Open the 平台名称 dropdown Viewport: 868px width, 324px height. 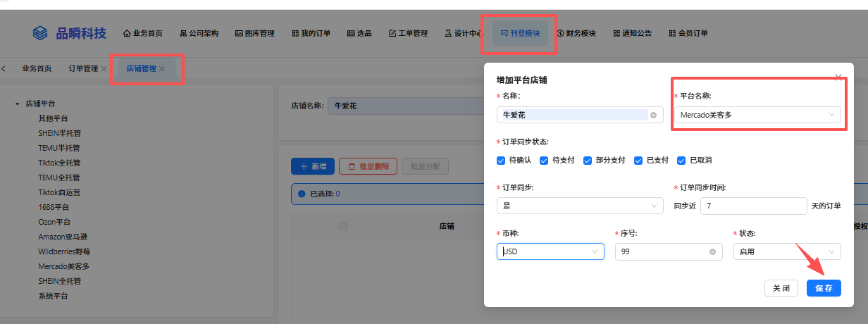click(x=757, y=115)
